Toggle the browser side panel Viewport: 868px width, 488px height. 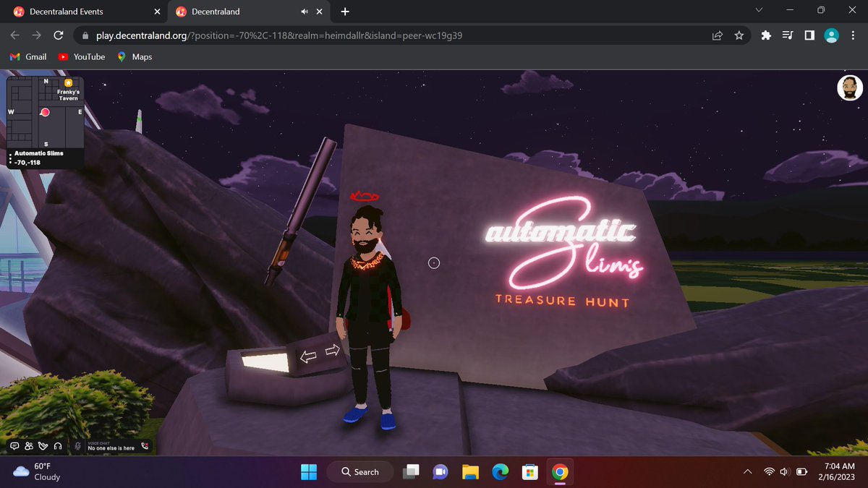(x=810, y=35)
